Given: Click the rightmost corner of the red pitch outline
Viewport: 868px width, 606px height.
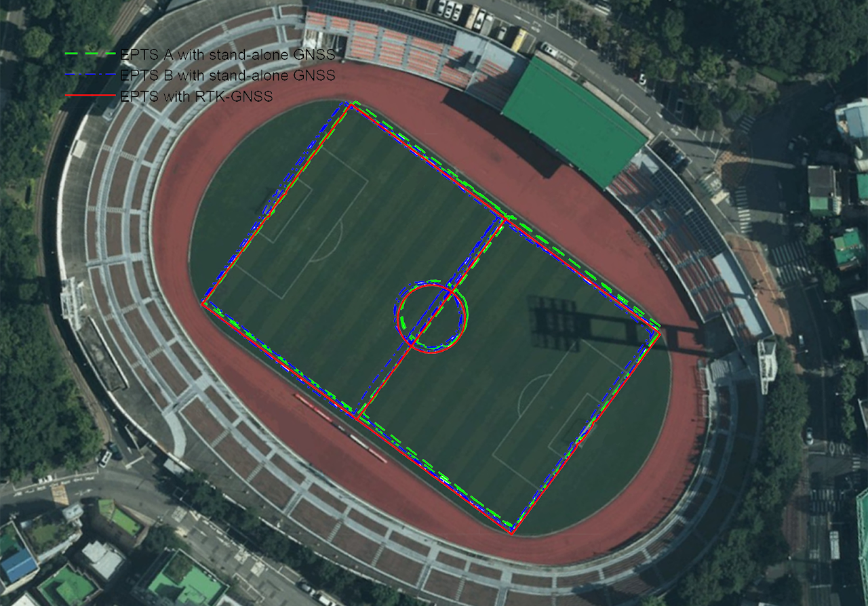Looking at the screenshot, I should [659, 332].
